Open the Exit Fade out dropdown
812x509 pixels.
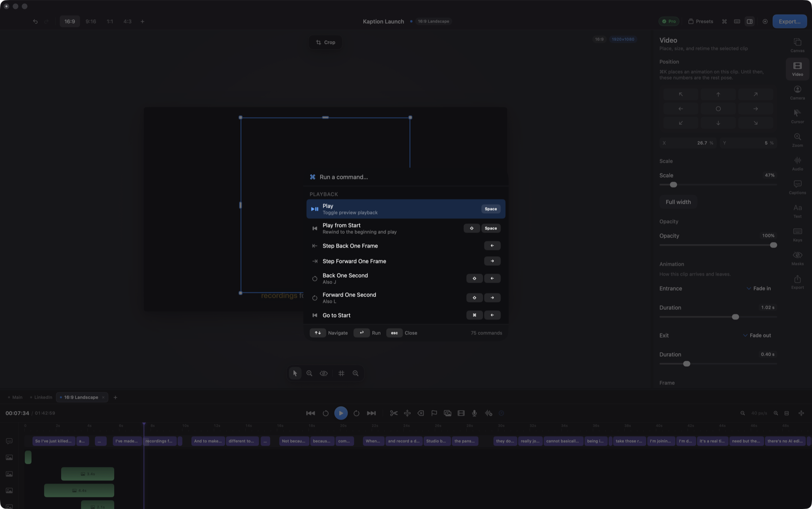coord(757,335)
